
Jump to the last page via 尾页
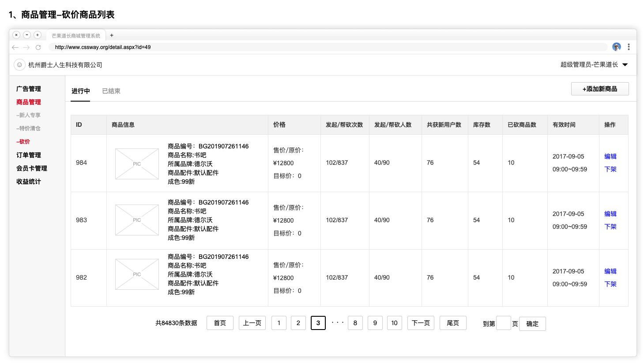pos(453,323)
